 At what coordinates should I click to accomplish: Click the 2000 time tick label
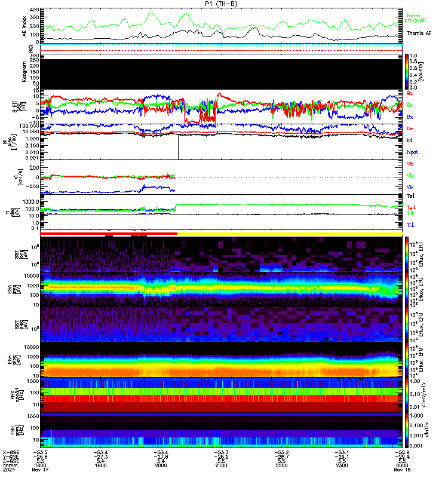point(161,465)
